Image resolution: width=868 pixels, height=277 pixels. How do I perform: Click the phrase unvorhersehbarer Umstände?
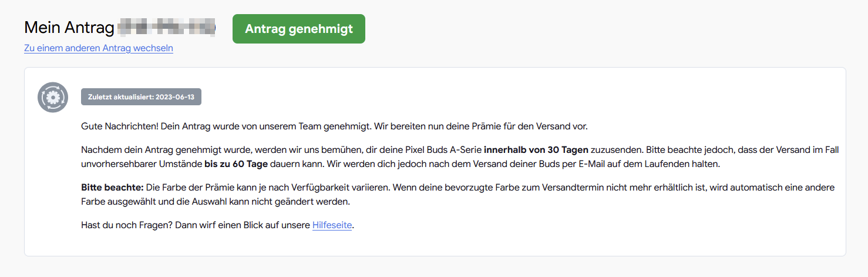pyautogui.click(x=142, y=163)
